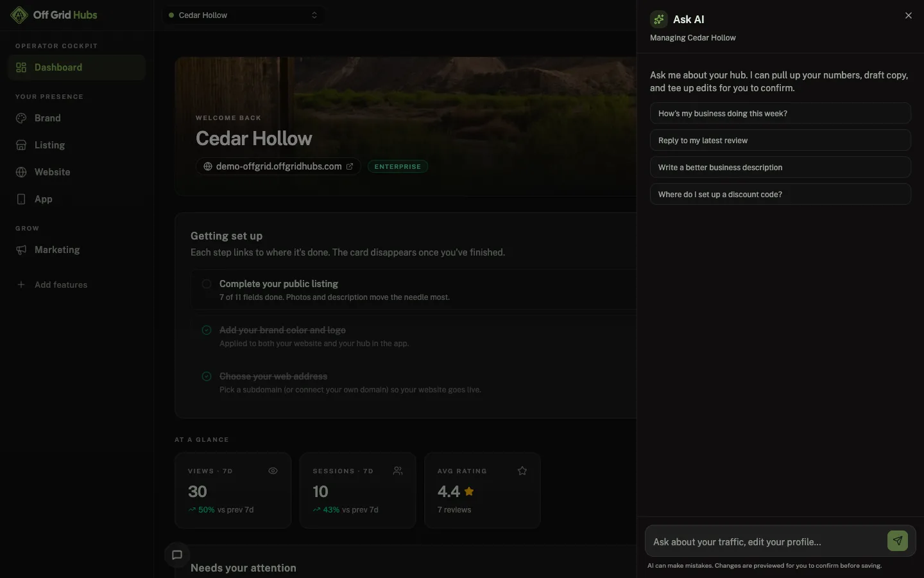
Task: Open Choose your web address step
Action: [x=414, y=382]
